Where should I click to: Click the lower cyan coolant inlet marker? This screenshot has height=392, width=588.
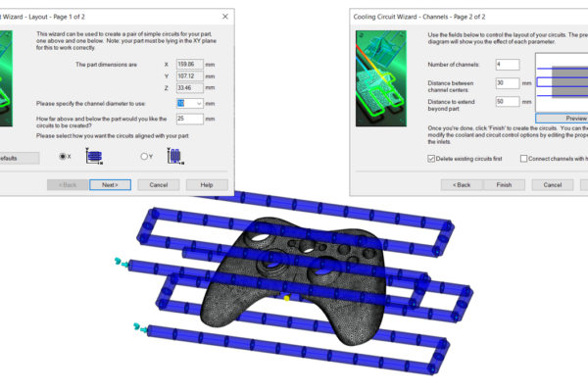(140, 328)
